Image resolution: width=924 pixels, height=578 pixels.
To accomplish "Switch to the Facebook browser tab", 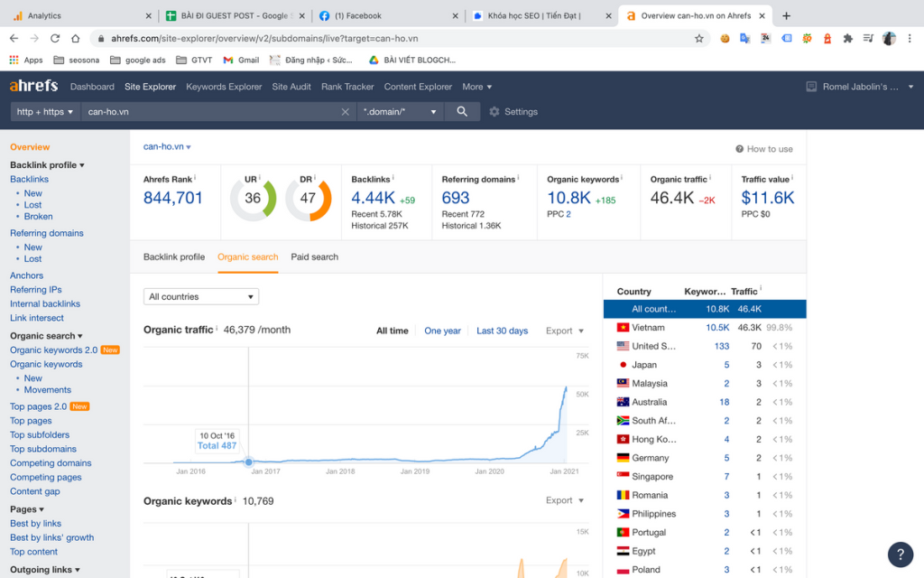I will click(x=387, y=16).
